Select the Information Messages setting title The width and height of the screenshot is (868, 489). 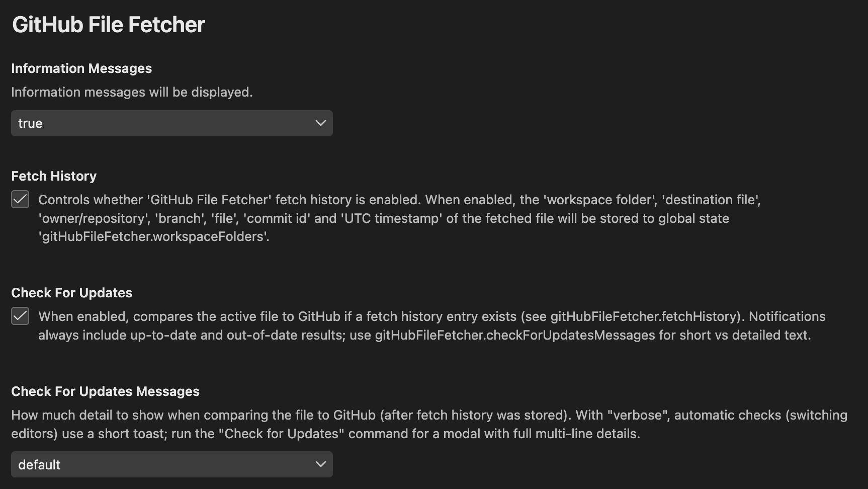81,68
